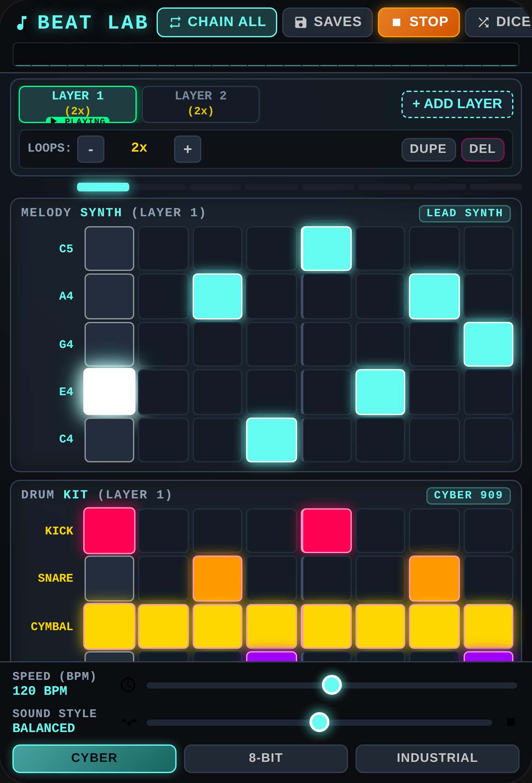This screenshot has width=532, height=783.
Task: Click the G4 note label
Action: tap(66, 345)
